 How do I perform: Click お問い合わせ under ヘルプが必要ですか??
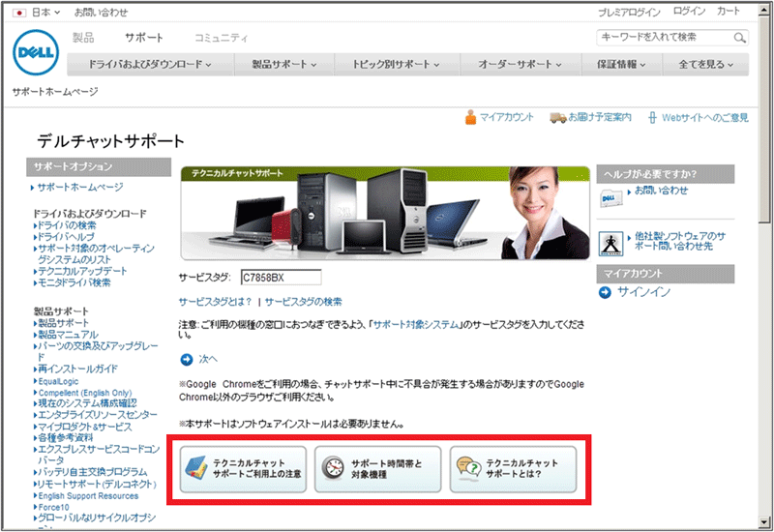(x=661, y=191)
